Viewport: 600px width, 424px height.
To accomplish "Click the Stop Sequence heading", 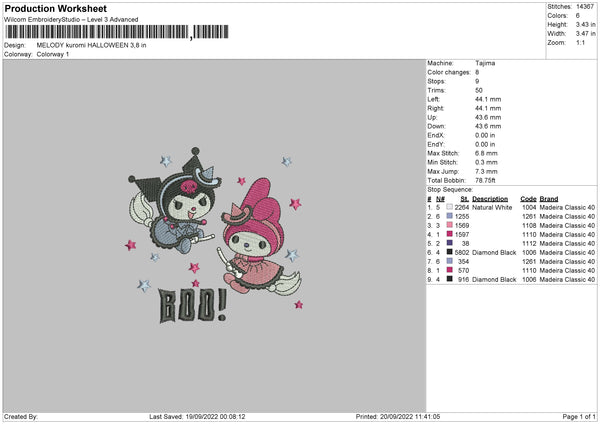I will (450, 189).
